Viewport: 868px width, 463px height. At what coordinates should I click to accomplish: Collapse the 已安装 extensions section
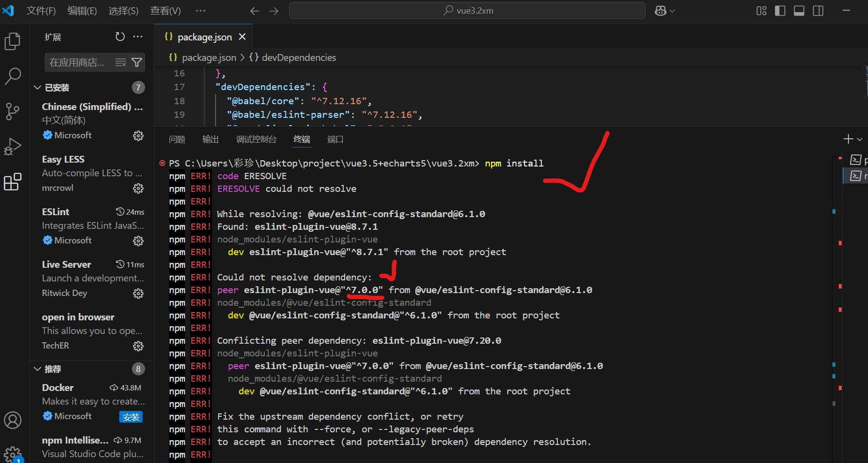[x=37, y=87]
